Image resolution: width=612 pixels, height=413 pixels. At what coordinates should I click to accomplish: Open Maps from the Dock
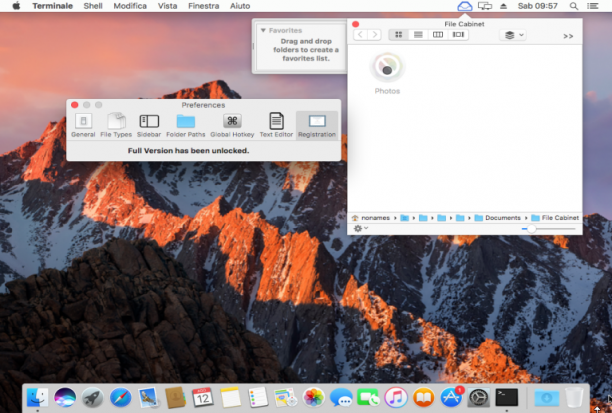coord(286,397)
